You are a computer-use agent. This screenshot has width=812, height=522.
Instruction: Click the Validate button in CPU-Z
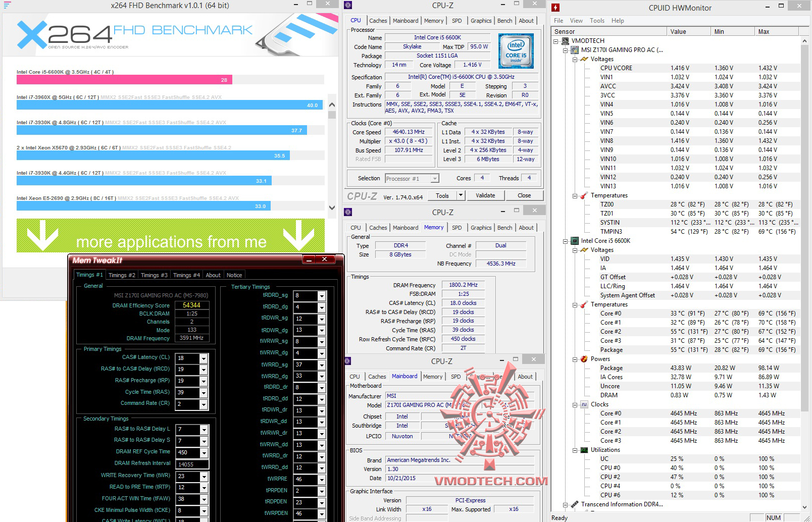485,195
